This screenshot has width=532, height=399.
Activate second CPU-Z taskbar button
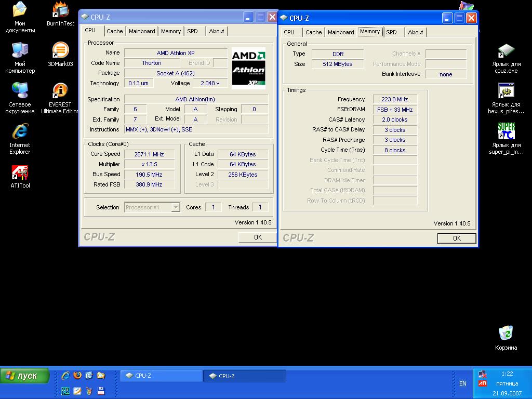point(245,376)
